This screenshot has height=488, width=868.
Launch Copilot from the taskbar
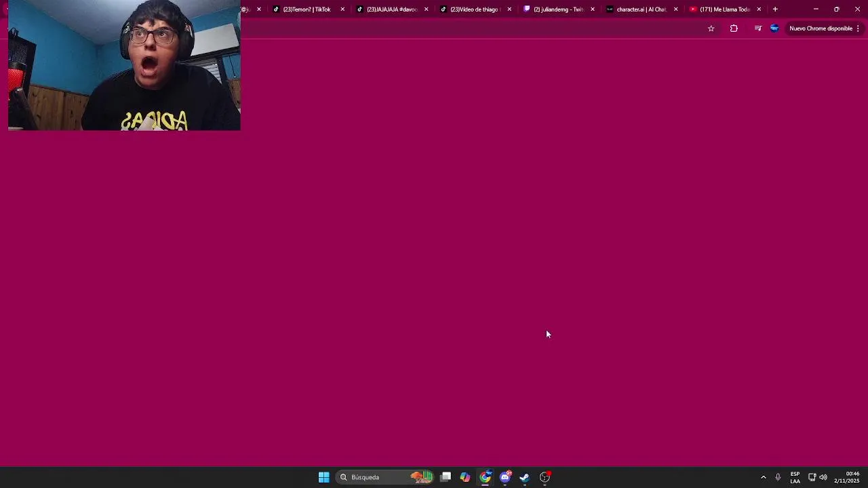coord(465,477)
